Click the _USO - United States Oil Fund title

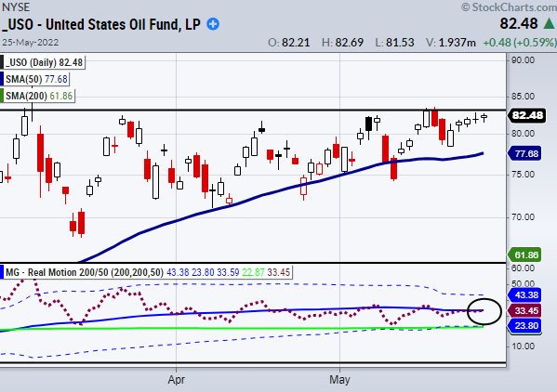[x=101, y=24]
